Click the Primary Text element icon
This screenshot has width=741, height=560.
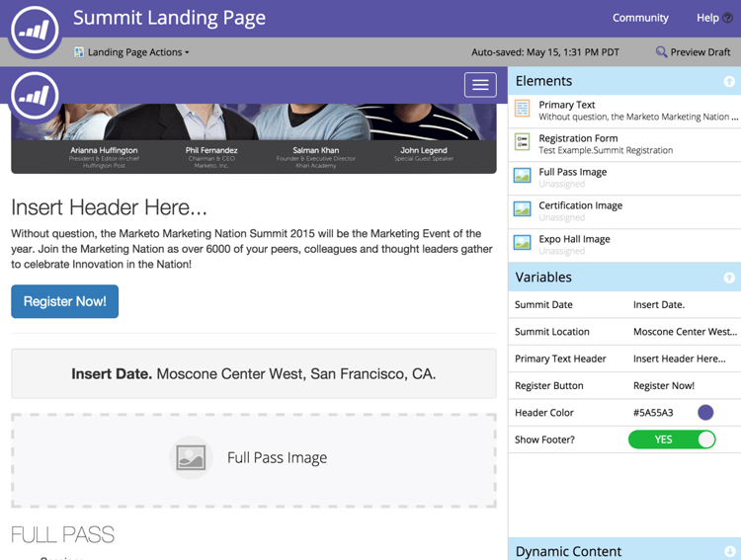523,109
